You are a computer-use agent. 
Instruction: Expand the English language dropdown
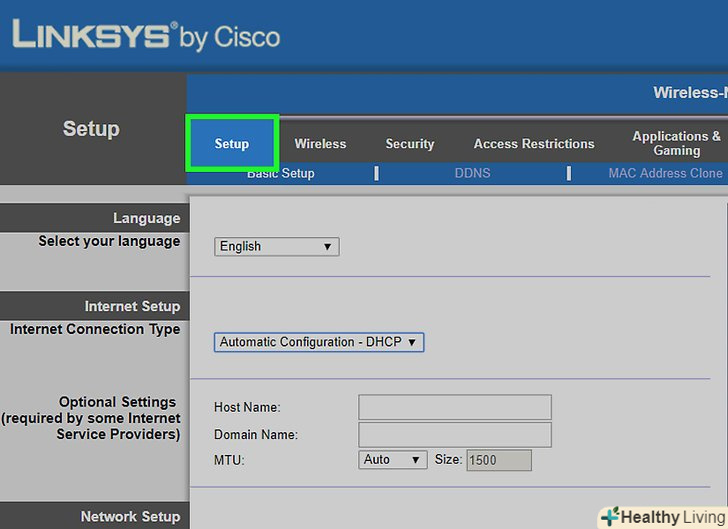click(x=277, y=246)
